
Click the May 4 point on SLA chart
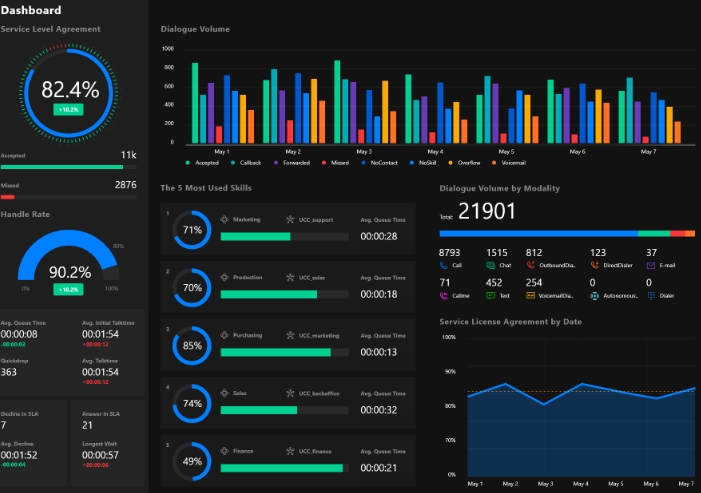(581, 383)
